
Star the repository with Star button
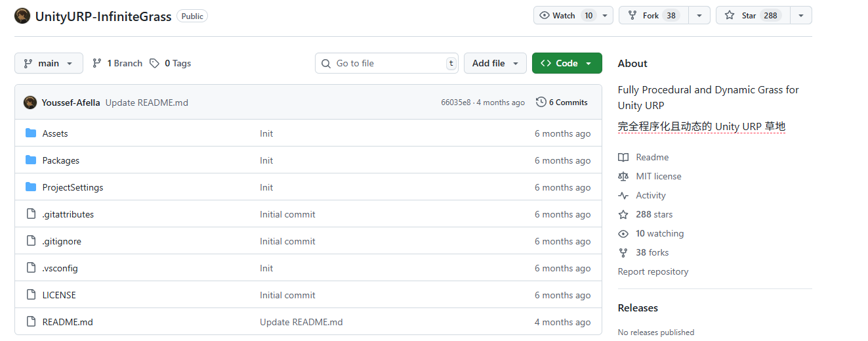[x=753, y=15]
